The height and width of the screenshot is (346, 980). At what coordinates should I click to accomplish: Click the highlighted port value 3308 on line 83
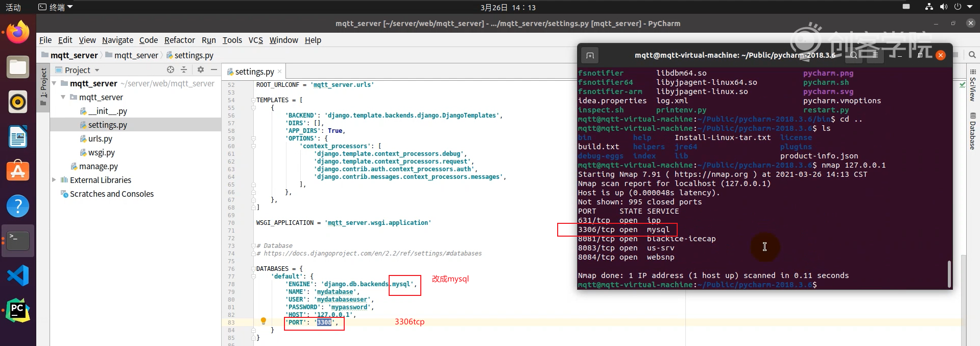point(324,322)
